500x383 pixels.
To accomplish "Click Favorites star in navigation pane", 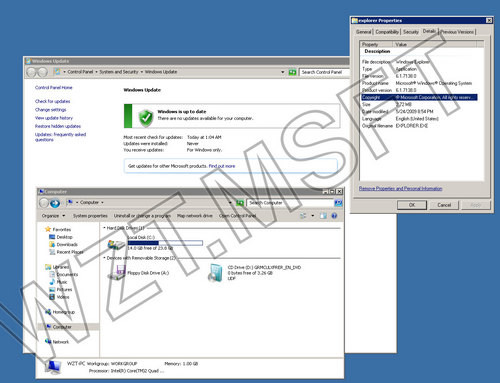I will (48, 229).
